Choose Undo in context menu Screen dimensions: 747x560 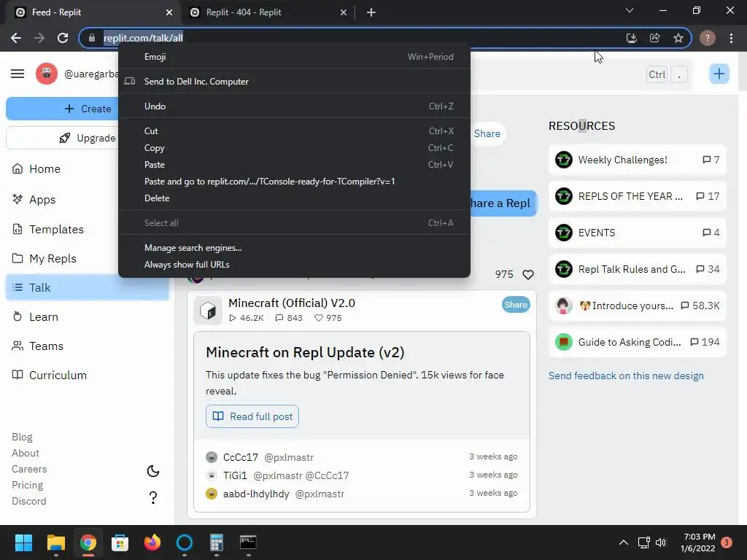point(294,106)
